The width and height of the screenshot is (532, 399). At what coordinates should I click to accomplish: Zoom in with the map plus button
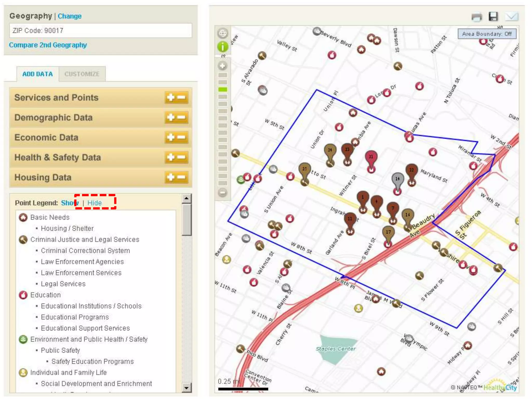223,66
